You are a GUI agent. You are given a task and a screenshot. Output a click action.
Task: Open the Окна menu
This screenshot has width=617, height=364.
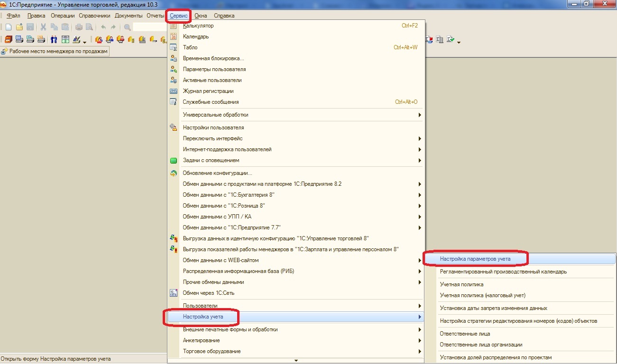201,16
